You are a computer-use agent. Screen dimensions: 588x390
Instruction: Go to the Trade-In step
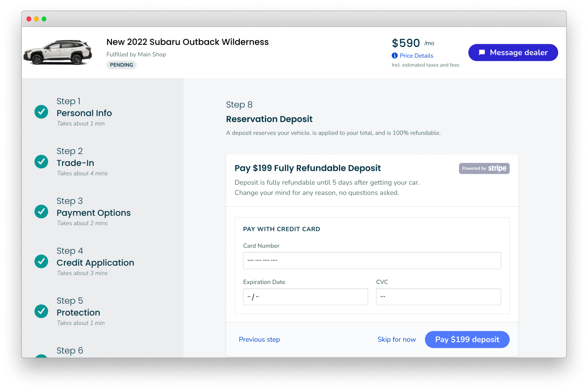[75, 163]
